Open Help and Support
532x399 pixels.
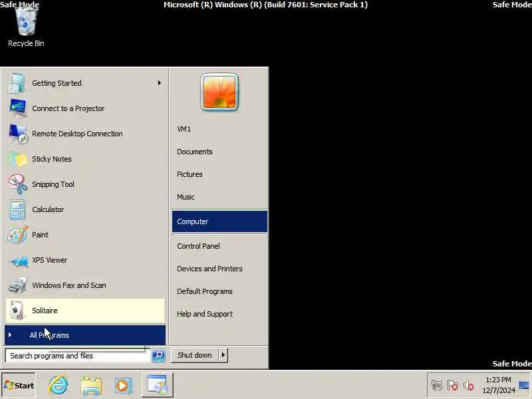coord(205,314)
